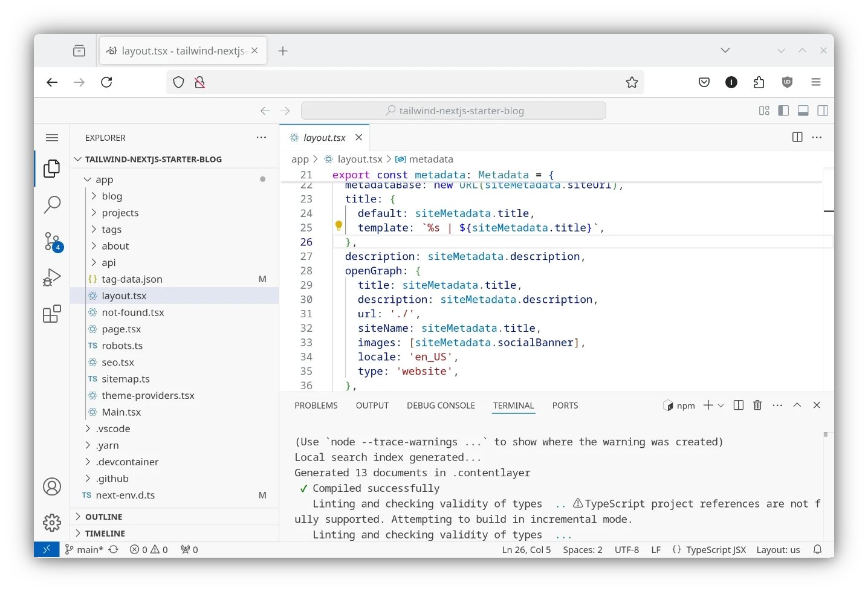Image resolution: width=868 pixels, height=591 pixels.
Task: Click the tailwind-nextjs-starter-blog search box
Action: click(x=453, y=111)
